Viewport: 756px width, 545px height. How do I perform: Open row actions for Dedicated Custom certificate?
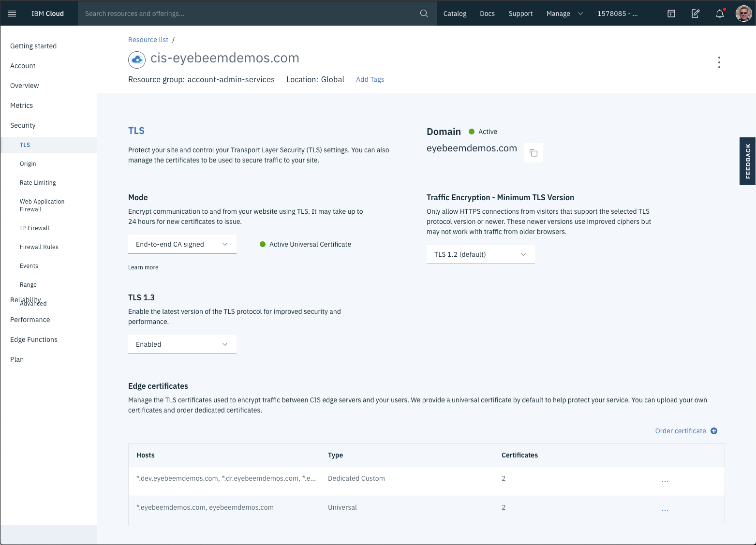pos(665,481)
